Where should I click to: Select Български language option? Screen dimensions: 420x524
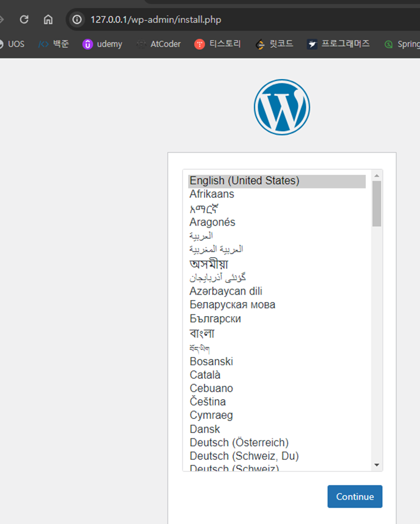click(x=276, y=318)
